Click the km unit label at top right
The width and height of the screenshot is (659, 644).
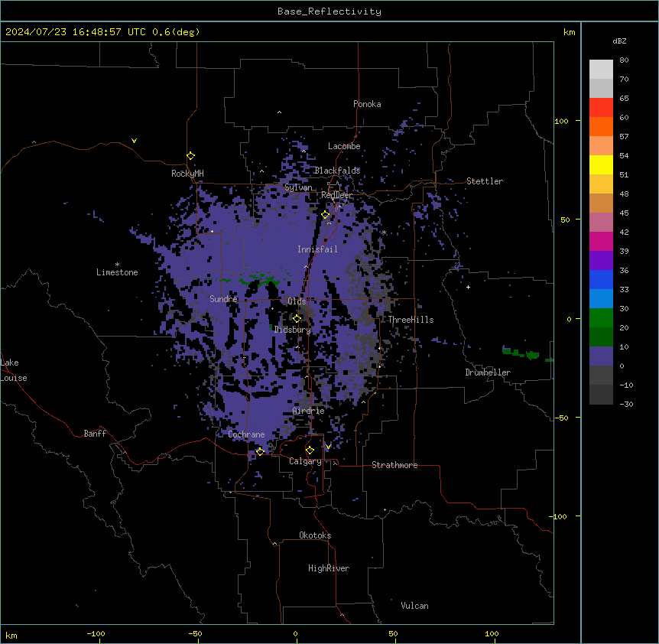[x=570, y=32]
